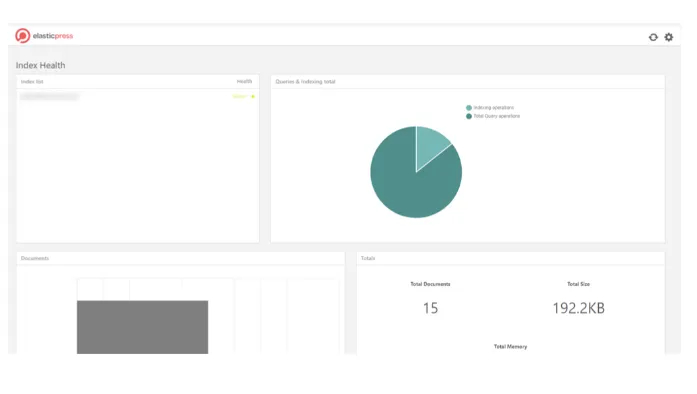This screenshot has height=394, width=697.
Task: Click the Health column header
Action: click(x=244, y=81)
